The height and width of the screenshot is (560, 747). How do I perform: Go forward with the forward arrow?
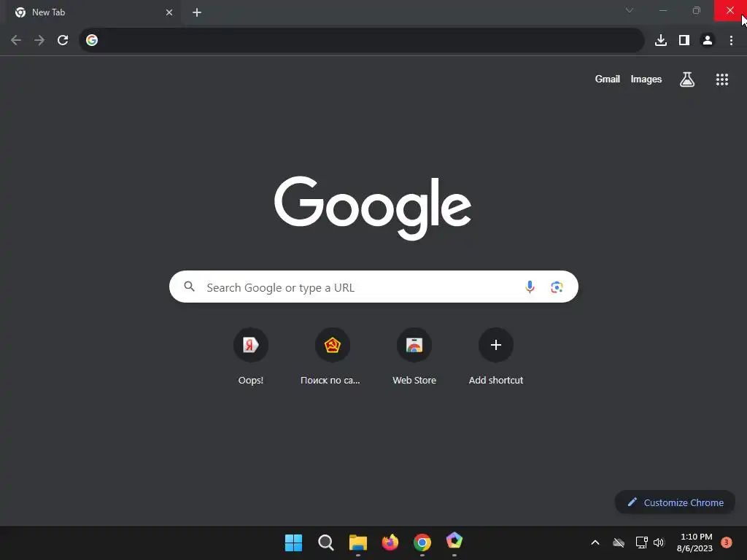(x=39, y=40)
